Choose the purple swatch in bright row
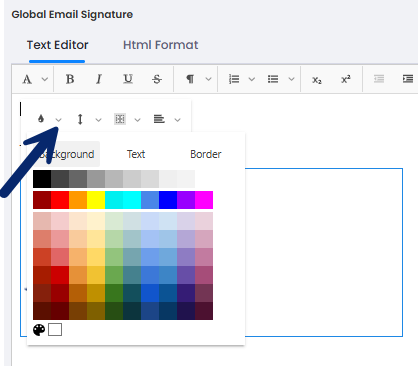Image resolution: width=418 pixels, height=366 pixels. [x=186, y=200]
